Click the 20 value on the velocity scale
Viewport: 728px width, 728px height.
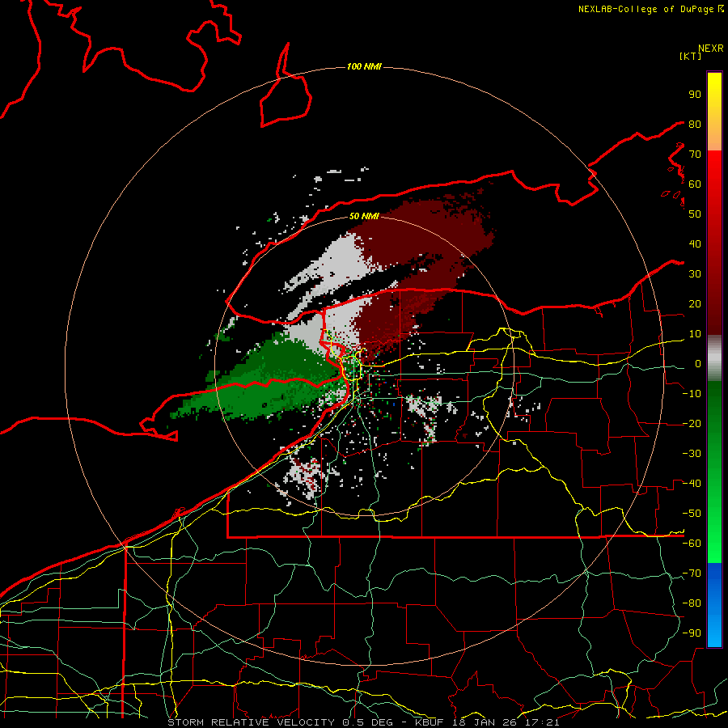(695, 304)
